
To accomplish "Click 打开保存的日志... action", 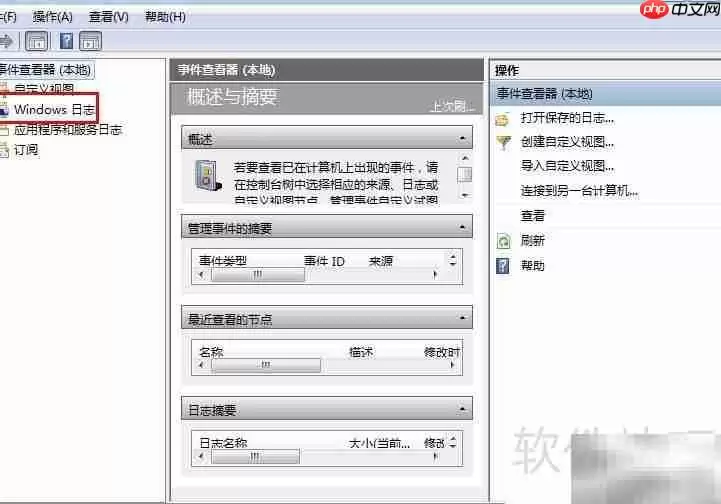I will pyautogui.click(x=567, y=118).
